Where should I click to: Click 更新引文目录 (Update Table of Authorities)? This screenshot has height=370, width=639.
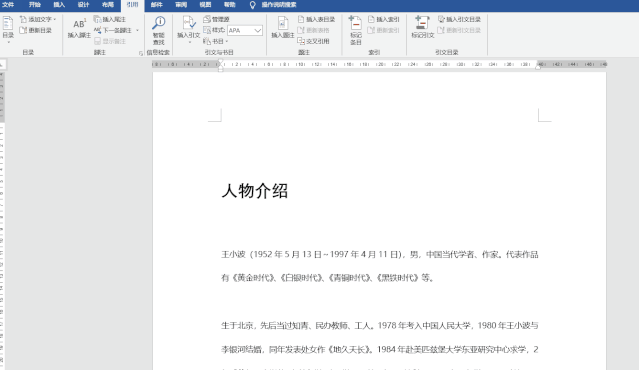click(459, 30)
